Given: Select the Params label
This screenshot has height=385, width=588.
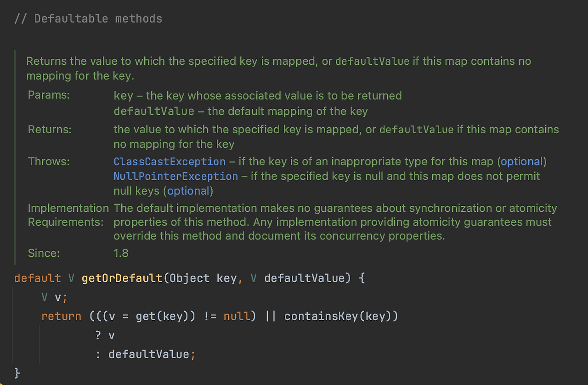Looking at the screenshot, I should pyautogui.click(x=49, y=95).
